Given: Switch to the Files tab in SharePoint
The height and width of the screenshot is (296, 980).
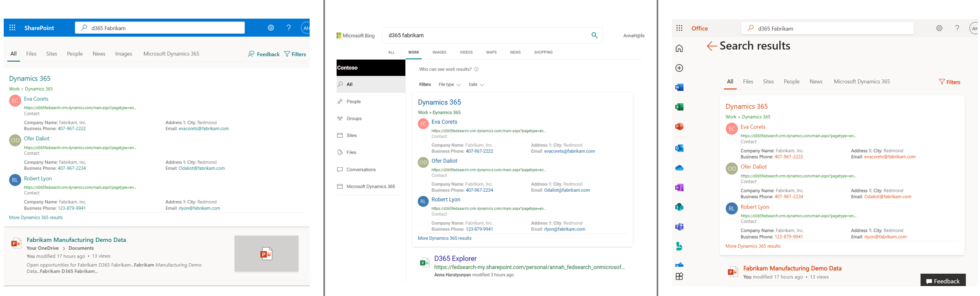Looking at the screenshot, I should pyautogui.click(x=32, y=54).
